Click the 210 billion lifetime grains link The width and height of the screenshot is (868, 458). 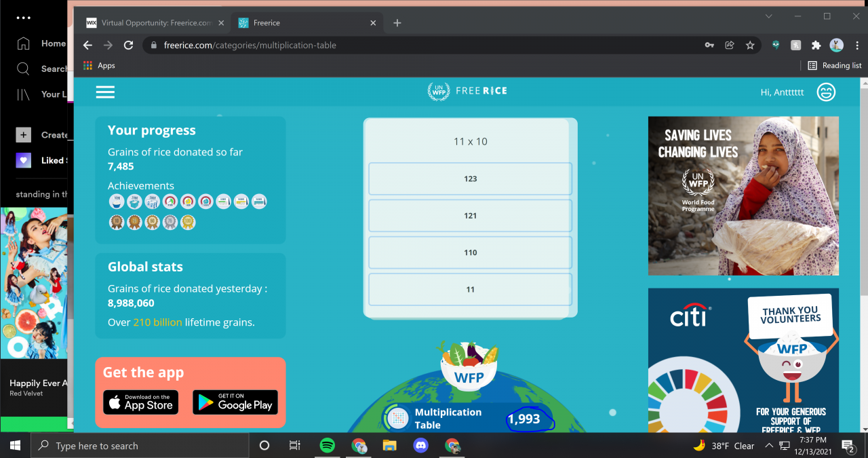coord(157,322)
